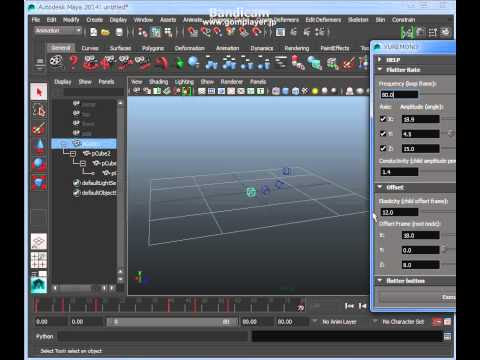This screenshot has height=360, width=480.
Task: Switch to the Dynamics shelf tab
Action: 262,48
